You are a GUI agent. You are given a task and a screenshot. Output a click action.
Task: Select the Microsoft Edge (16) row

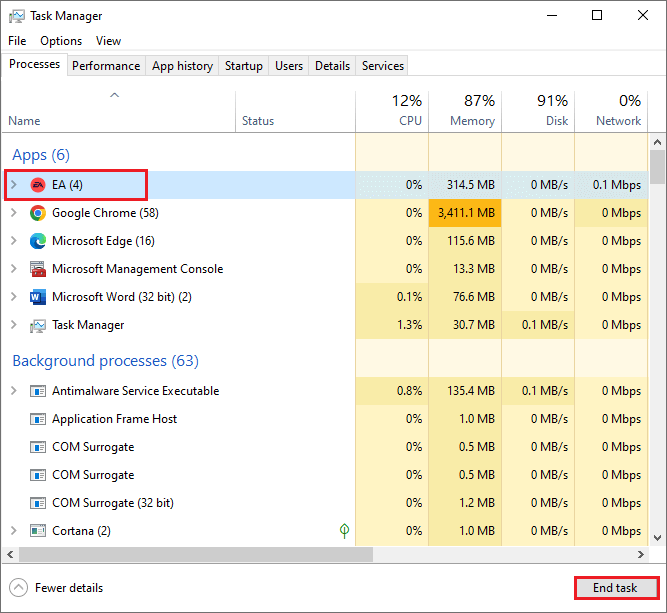pos(325,241)
